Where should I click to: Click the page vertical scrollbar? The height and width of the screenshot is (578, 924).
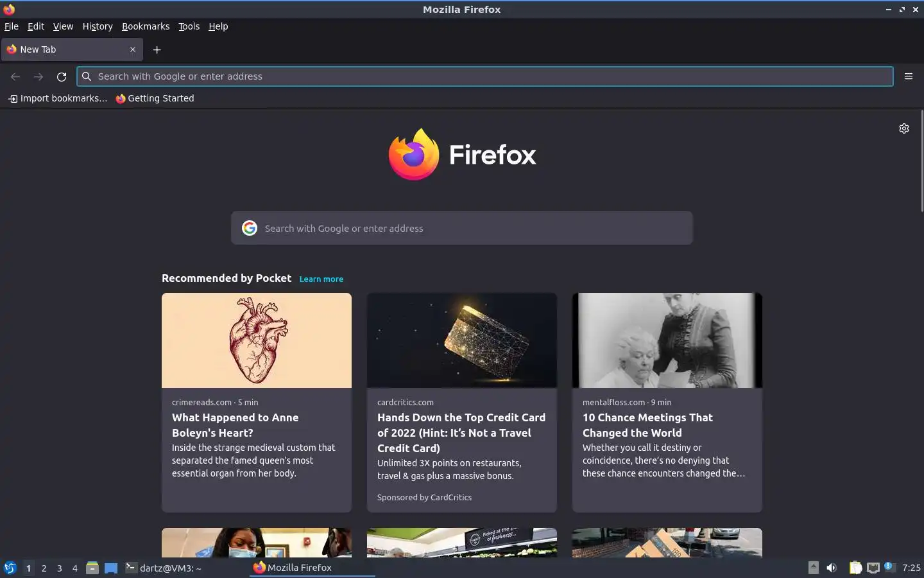click(x=922, y=161)
